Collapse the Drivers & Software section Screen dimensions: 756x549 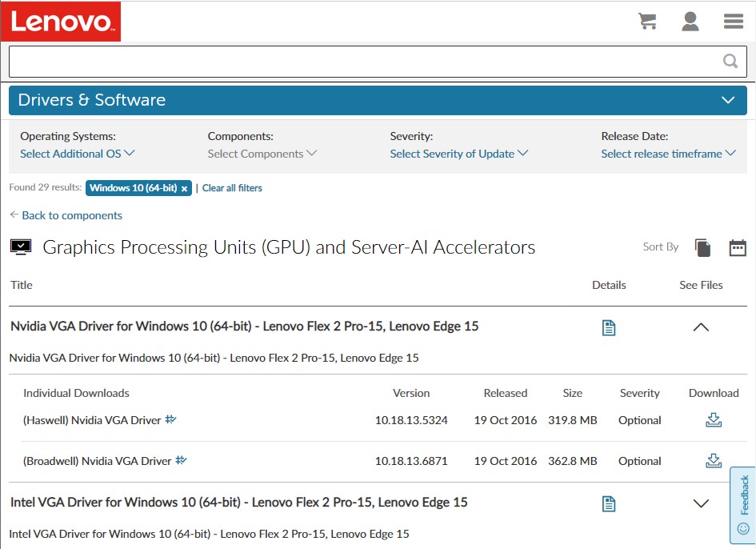click(727, 101)
